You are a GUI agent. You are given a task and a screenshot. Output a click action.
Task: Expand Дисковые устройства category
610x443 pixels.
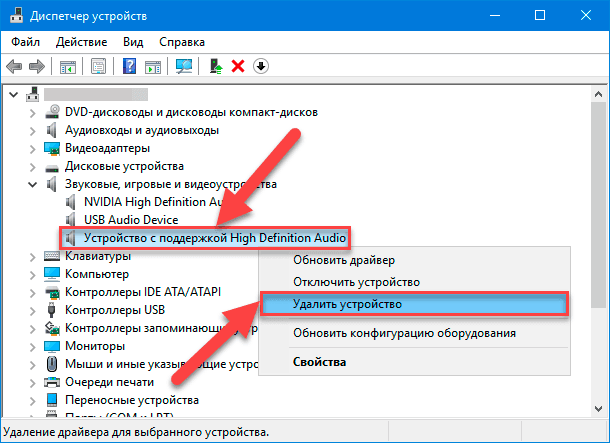coord(33,167)
